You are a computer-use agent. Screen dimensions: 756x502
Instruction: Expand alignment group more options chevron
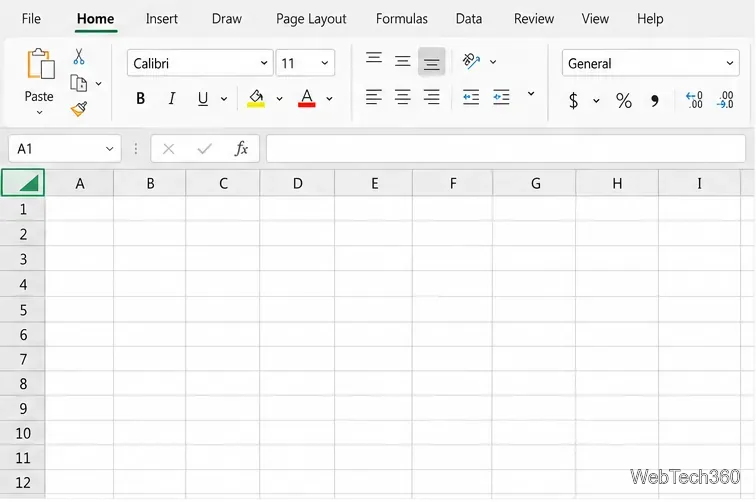531,94
